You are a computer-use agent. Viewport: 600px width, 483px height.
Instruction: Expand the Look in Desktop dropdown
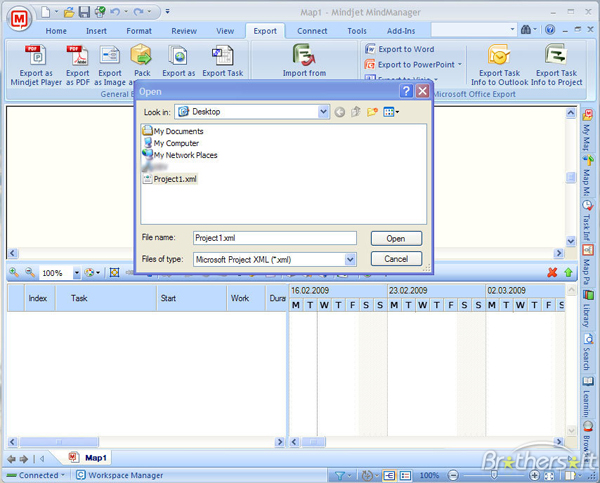(324, 112)
